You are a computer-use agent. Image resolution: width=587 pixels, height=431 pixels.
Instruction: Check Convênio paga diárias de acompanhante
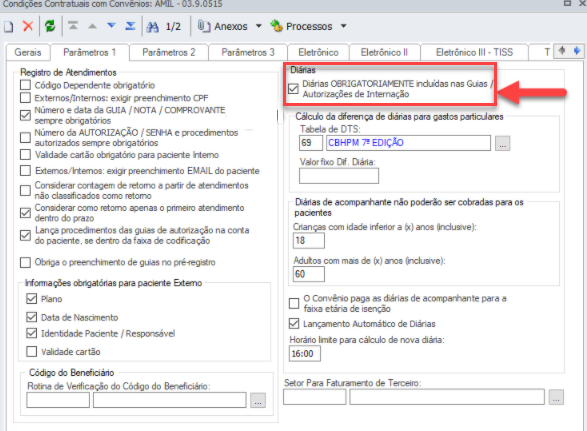pos(294,303)
